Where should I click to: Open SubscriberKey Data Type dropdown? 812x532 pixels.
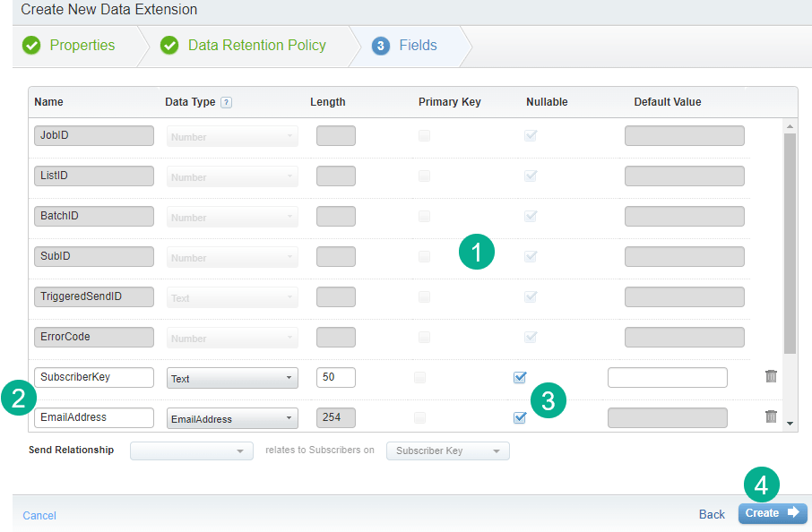232,378
